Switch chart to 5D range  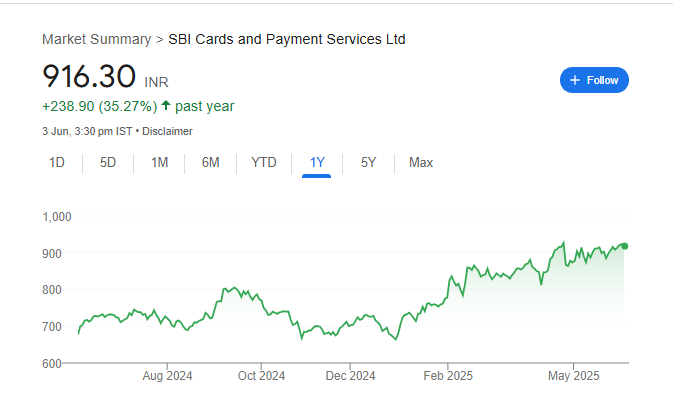pyautogui.click(x=108, y=162)
